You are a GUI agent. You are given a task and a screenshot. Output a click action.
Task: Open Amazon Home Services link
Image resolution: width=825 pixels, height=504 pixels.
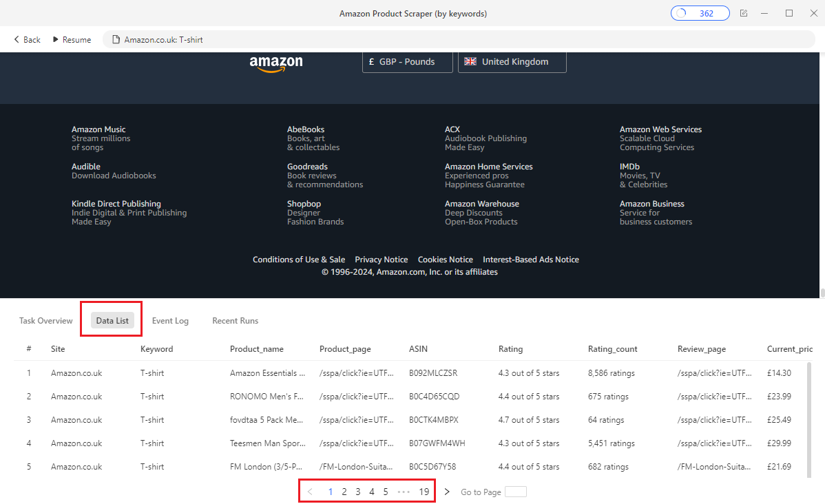click(489, 166)
